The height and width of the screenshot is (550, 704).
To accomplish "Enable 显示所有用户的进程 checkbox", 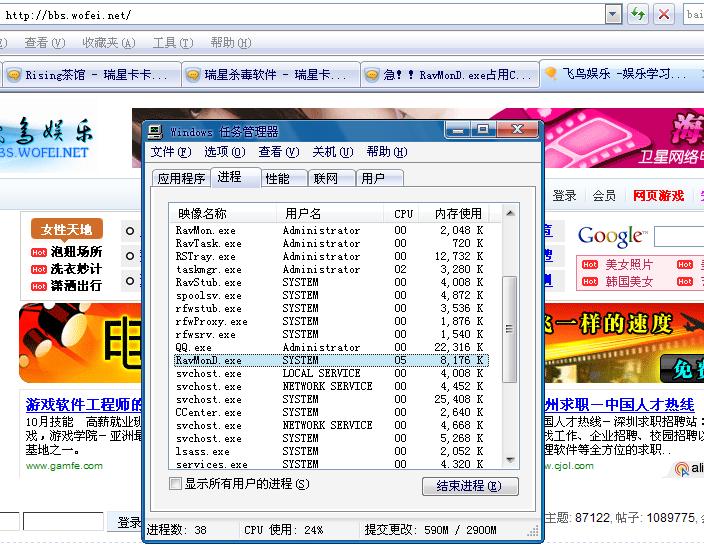I will point(175,484).
